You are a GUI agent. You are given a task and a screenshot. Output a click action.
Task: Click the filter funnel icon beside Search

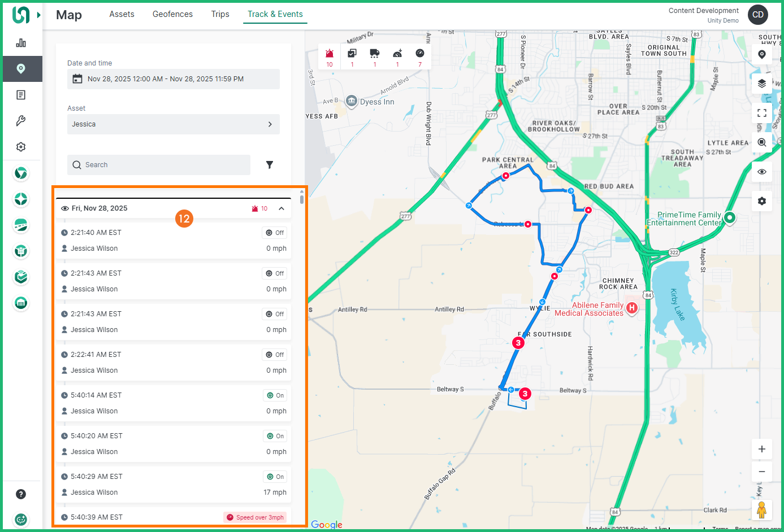(270, 165)
